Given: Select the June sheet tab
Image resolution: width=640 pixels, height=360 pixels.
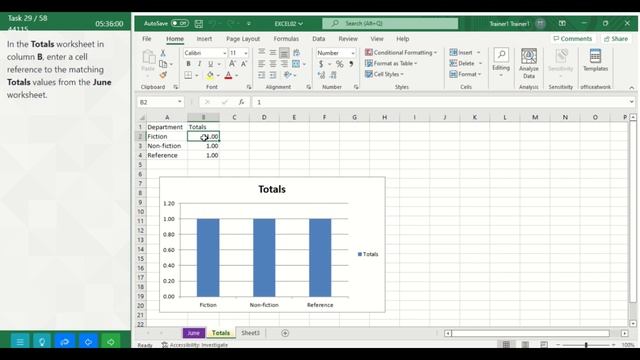Looking at the screenshot, I should pyautogui.click(x=193, y=333).
